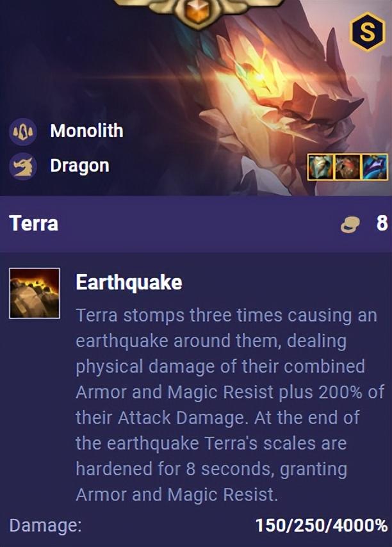The height and width of the screenshot is (547, 392).
Task: Click the recommended items row frame
Action: [347, 167]
